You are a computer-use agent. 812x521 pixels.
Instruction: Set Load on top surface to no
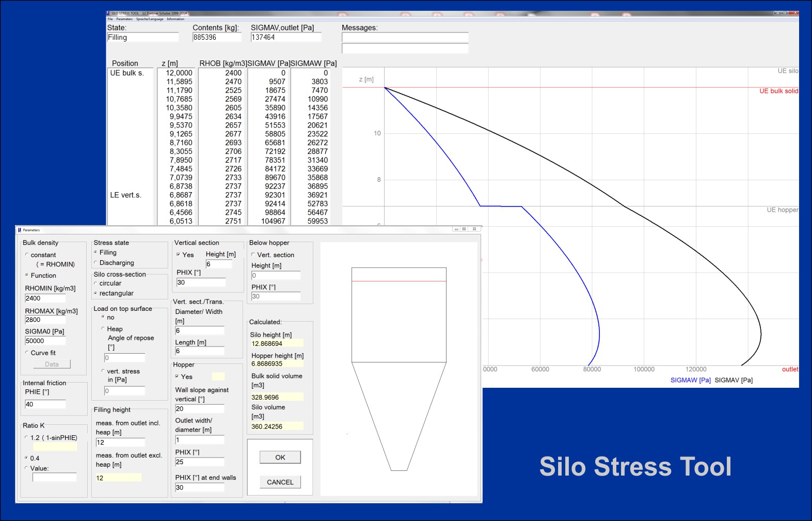(x=103, y=317)
